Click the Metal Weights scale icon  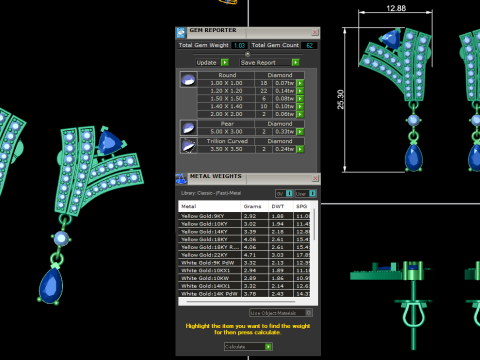[181, 179]
